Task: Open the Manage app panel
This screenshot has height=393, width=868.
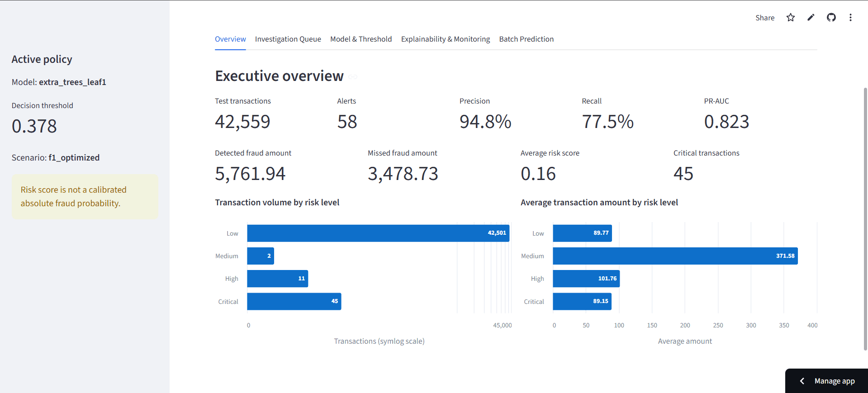Action: tap(826, 381)
